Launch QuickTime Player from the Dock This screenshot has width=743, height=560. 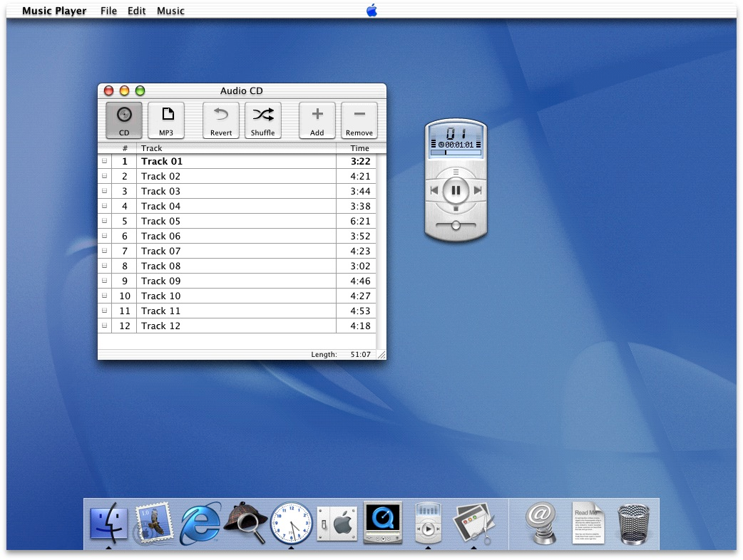383,523
